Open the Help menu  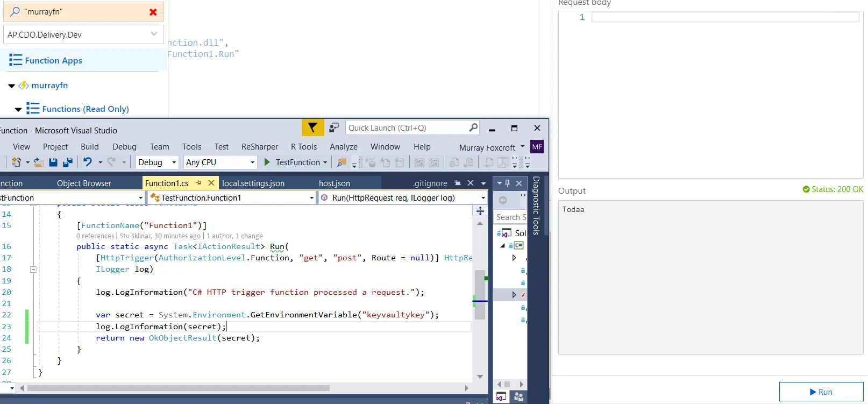(x=422, y=146)
